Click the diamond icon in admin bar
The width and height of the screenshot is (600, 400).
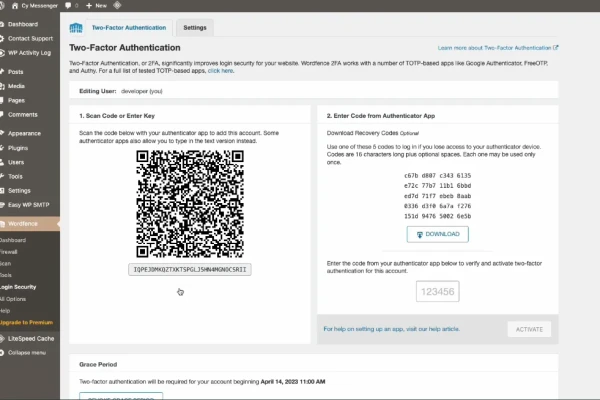tap(117, 5)
